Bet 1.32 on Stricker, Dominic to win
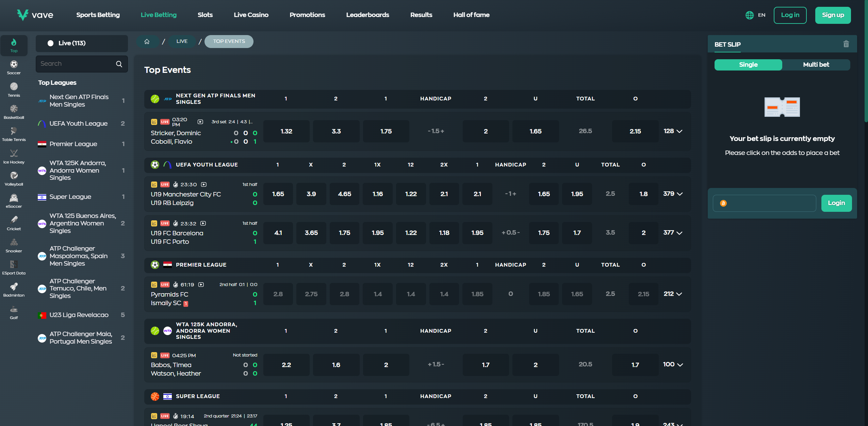 pyautogui.click(x=286, y=131)
